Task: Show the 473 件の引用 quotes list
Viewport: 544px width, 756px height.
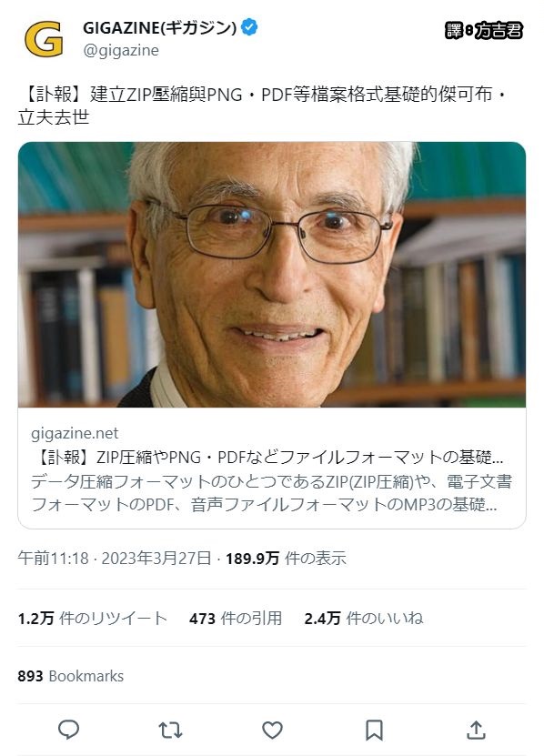Action: pos(236,618)
